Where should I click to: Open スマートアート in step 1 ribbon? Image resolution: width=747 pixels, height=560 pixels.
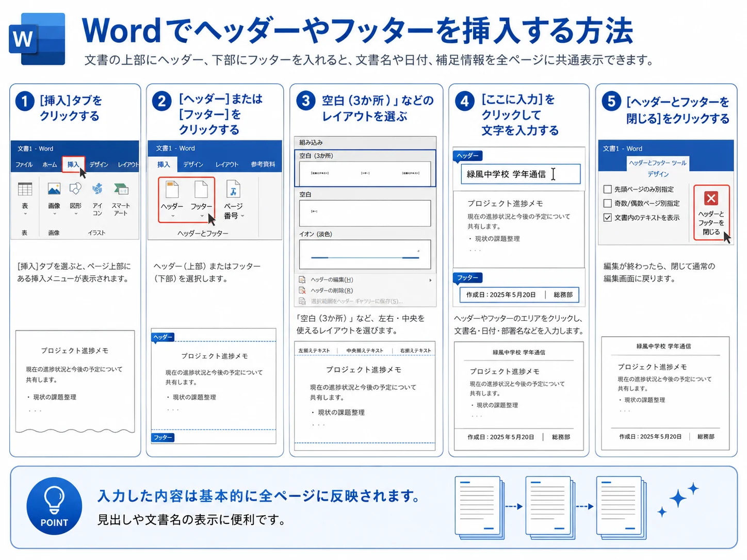pos(121,189)
